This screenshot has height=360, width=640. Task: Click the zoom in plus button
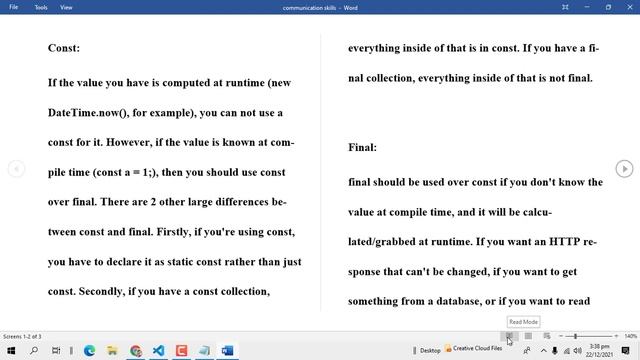coord(616,336)
